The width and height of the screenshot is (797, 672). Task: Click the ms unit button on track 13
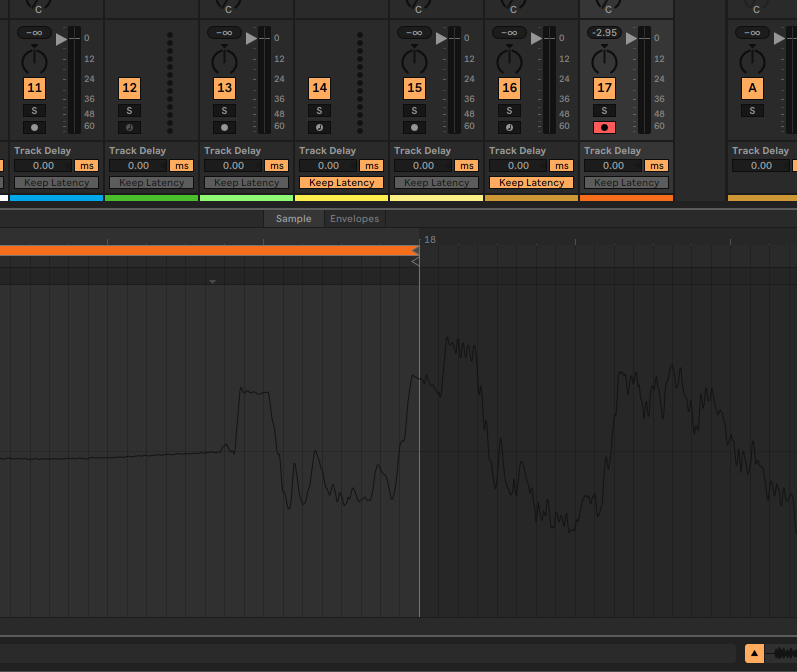coord(276,166)
